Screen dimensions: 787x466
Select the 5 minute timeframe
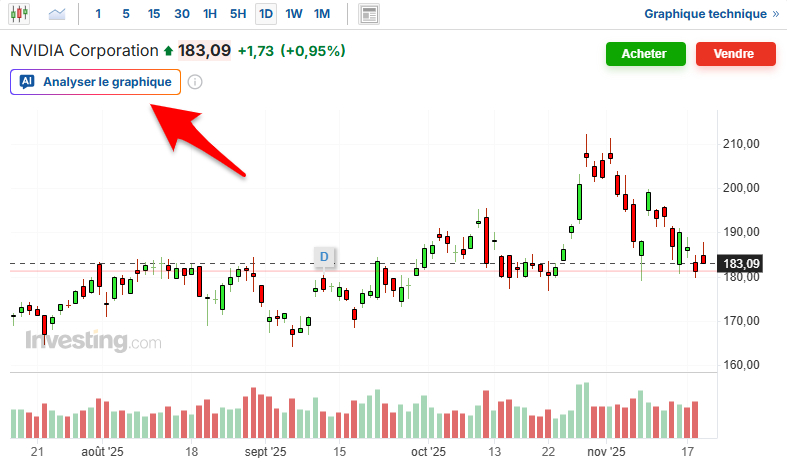[125, 14]
